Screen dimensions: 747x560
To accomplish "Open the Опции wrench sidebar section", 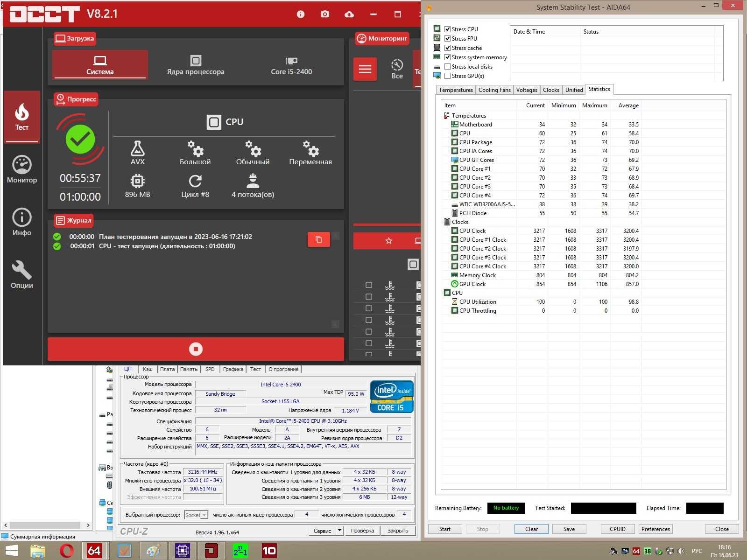I will [22, 275].
